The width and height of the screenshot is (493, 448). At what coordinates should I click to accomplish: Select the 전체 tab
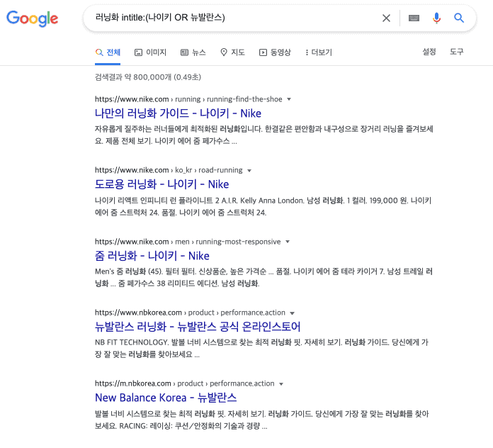108,52
